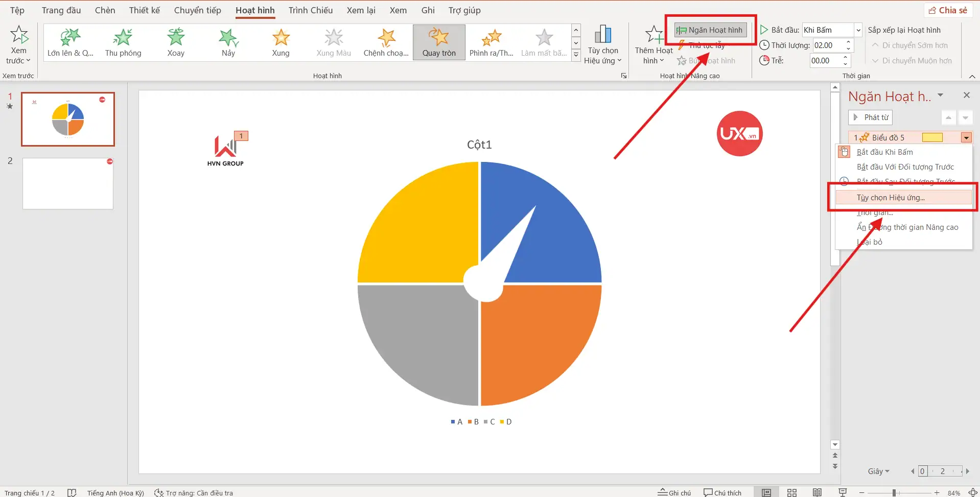The height and width of the screenshot is (497, 980).
Task: Toggle the Ngăn Hoạt hình pane
Action: tap(710, 30)
